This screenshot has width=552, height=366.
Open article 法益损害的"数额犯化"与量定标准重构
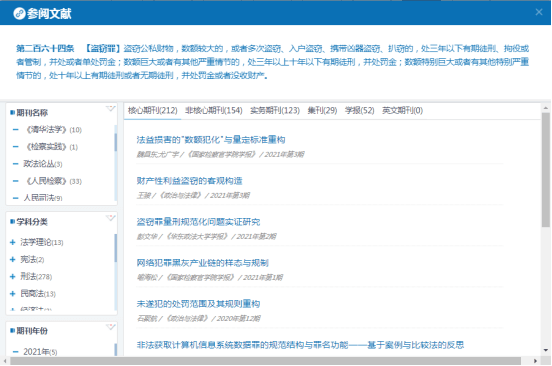click(x=211, y=140)
